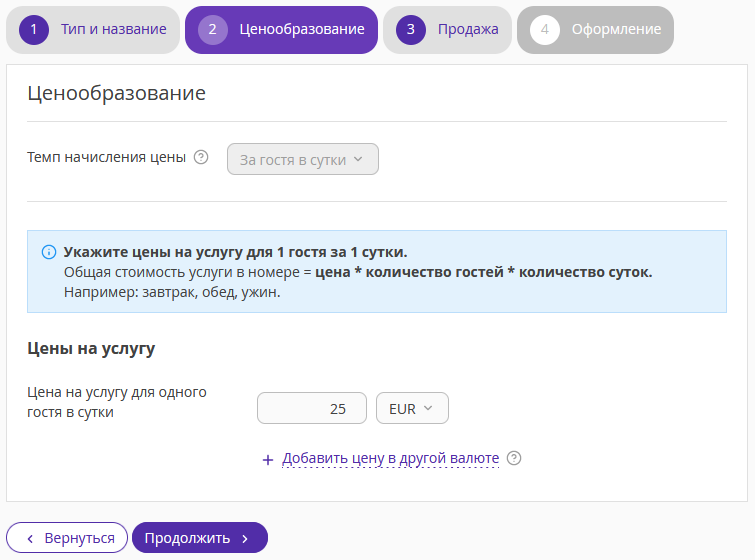Click the Вернуться button
755x560 pixels.
tap(67, 538)
